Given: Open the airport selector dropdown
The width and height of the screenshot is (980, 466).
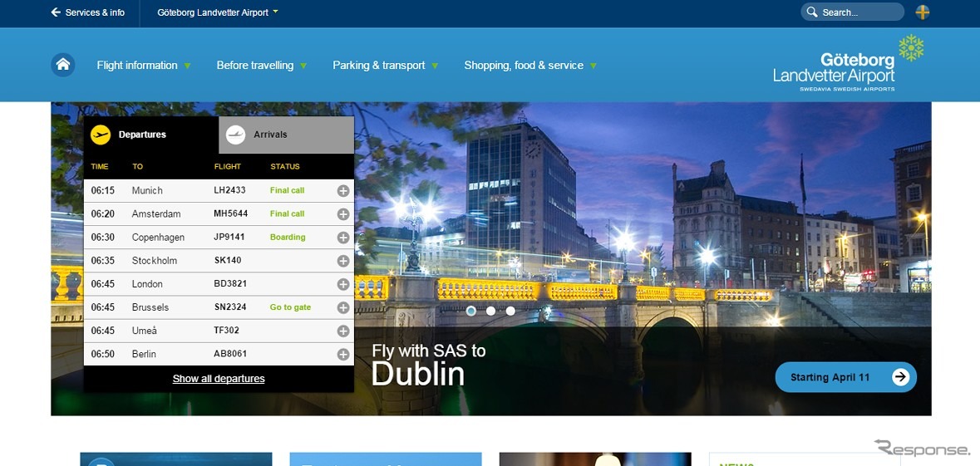Looking at the screenshot, I should (218, 12).
